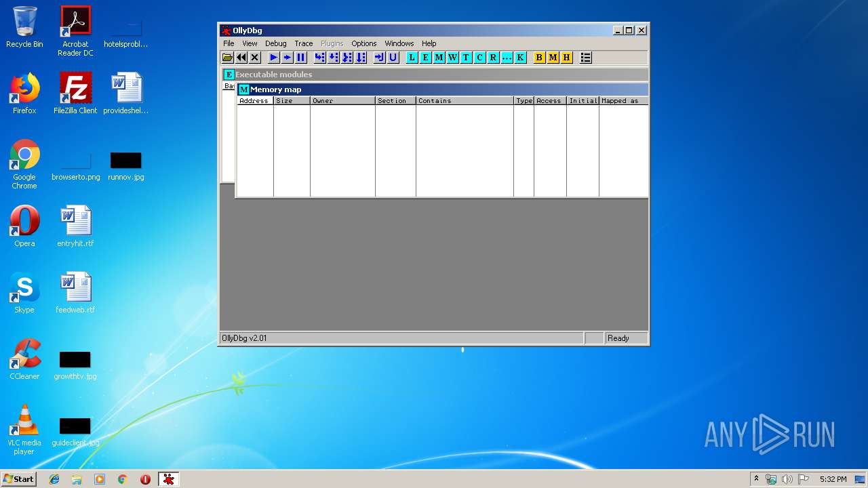Click the Address column header in Memory map
868x488 pixels.
[255, 101]
